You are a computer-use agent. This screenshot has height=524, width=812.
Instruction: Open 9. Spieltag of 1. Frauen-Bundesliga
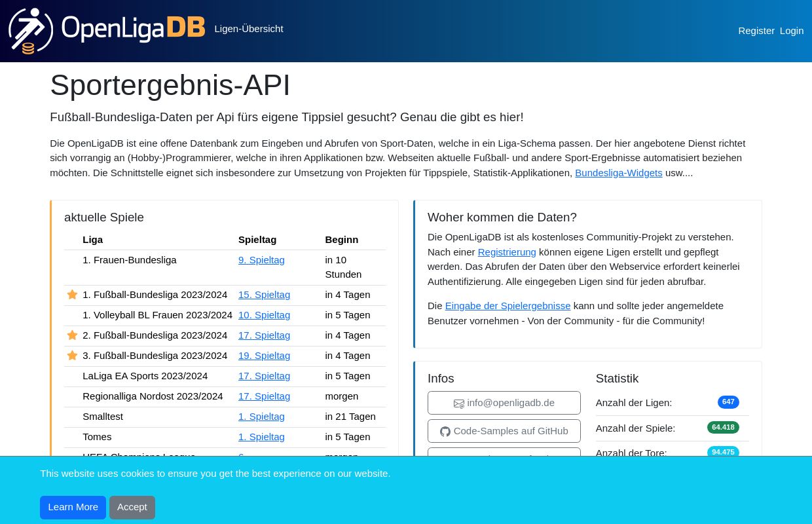(261, 260)
